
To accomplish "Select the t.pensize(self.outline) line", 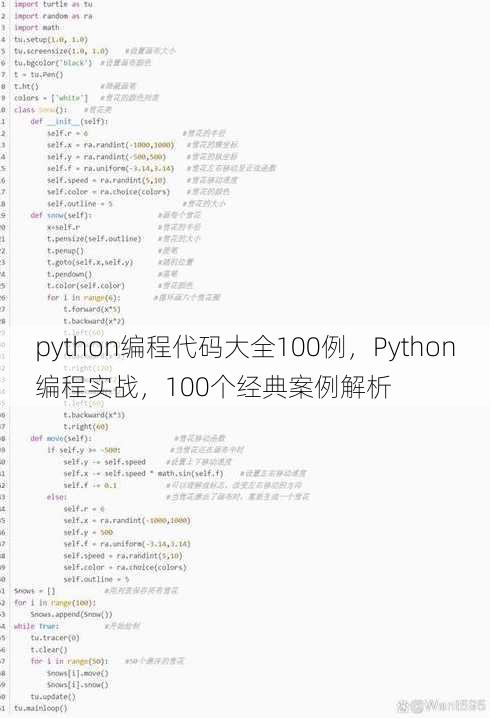I will (94, 239).
